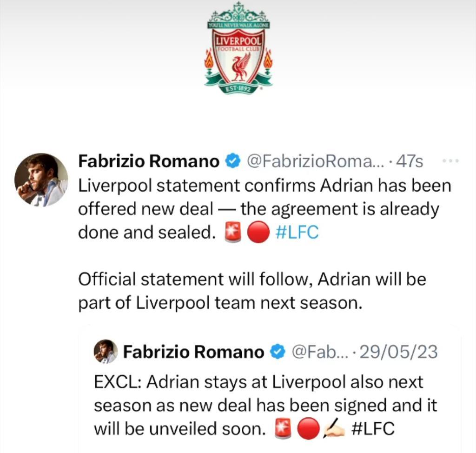
Task: Click Fabrizio Romano's display name
Action: tap(147, 161)
